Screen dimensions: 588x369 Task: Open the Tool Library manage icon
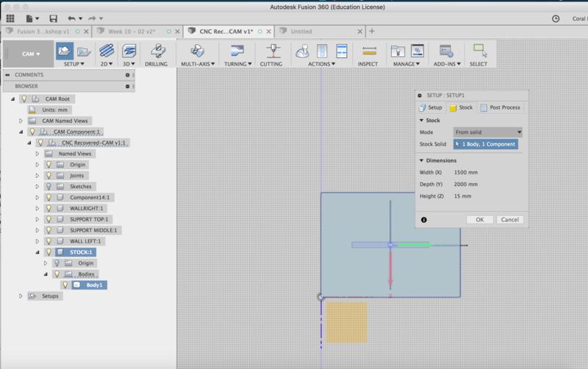pos(398,51)
